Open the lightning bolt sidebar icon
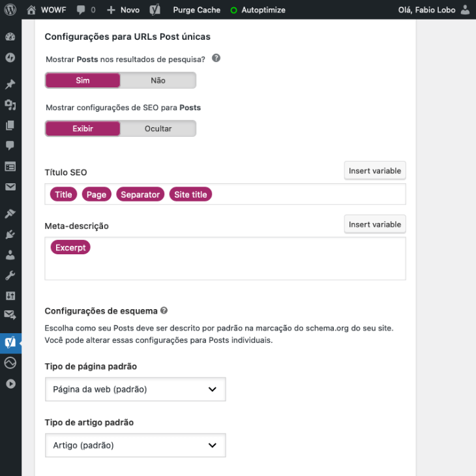Viewport: 476px width, 476px height. [x=10, y=57]
